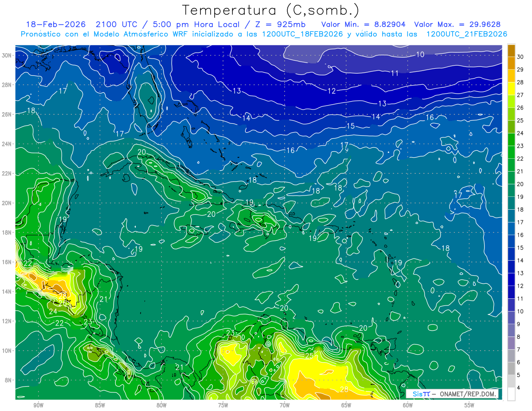
Task: Click the colorbar tick label "4"
Action: (519, 388)
